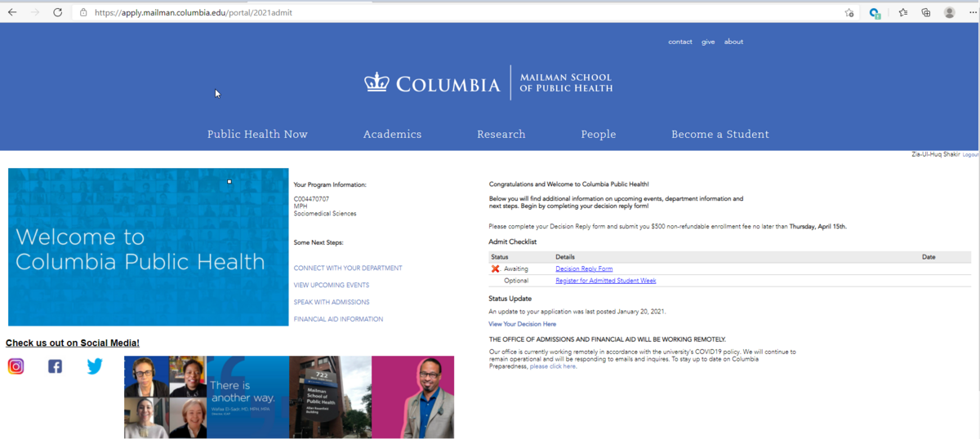This screenshot has height=439, width=980.
Task: Go back with the browser back arrow
Action: point(12,12)
